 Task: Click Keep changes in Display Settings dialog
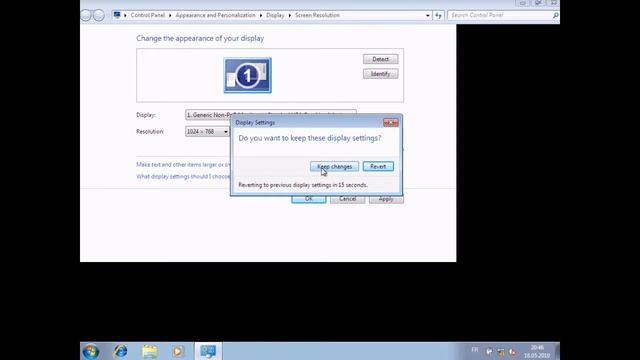point(334,167)
